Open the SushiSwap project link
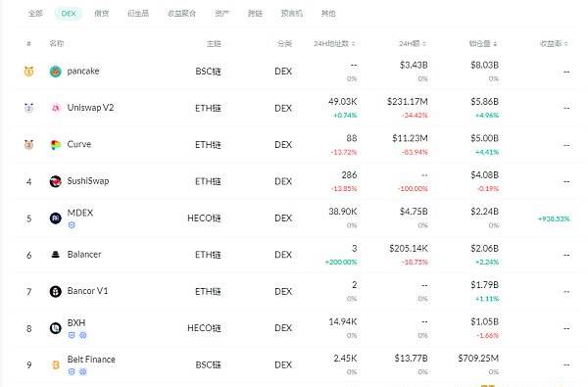Viewport: 588px width, 387px height. [x=88, y=181]
